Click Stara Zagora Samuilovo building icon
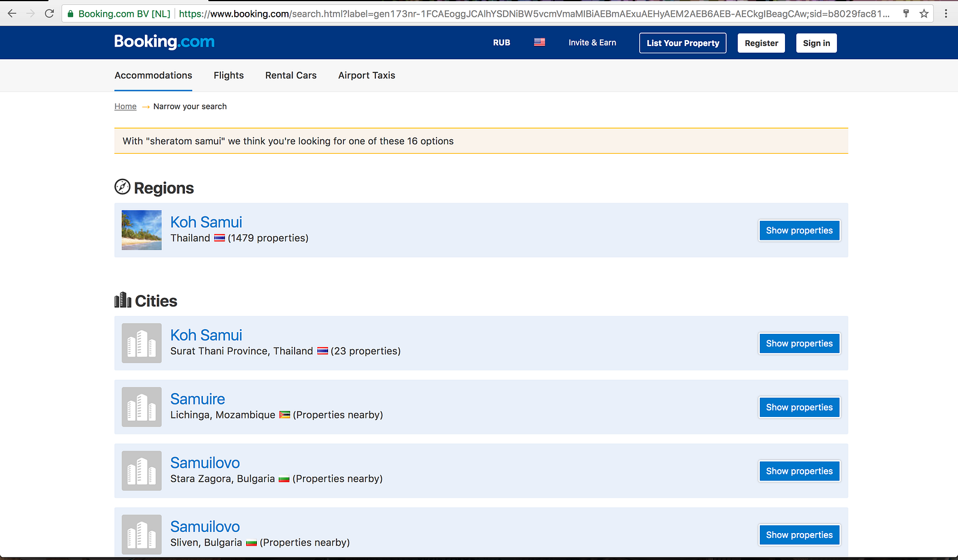This screenshot has height=560, width=958. click(141, 471)
